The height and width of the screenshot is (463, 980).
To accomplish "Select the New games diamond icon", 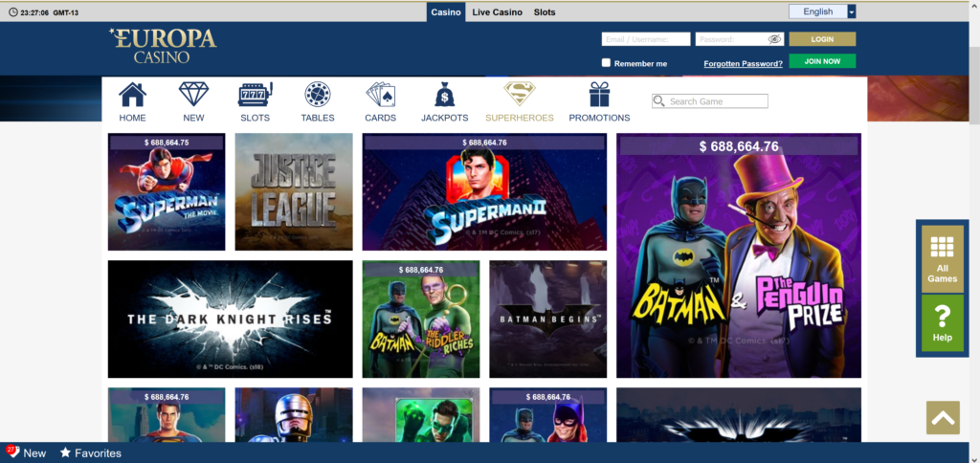I will [x=193, y=95].
